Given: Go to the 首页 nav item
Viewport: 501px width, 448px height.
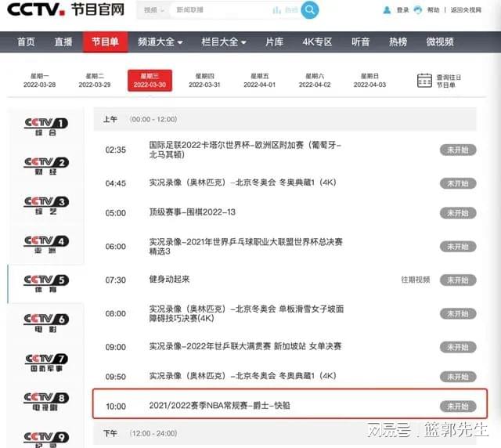Looking at the screenshot, I should pos(26,42).
